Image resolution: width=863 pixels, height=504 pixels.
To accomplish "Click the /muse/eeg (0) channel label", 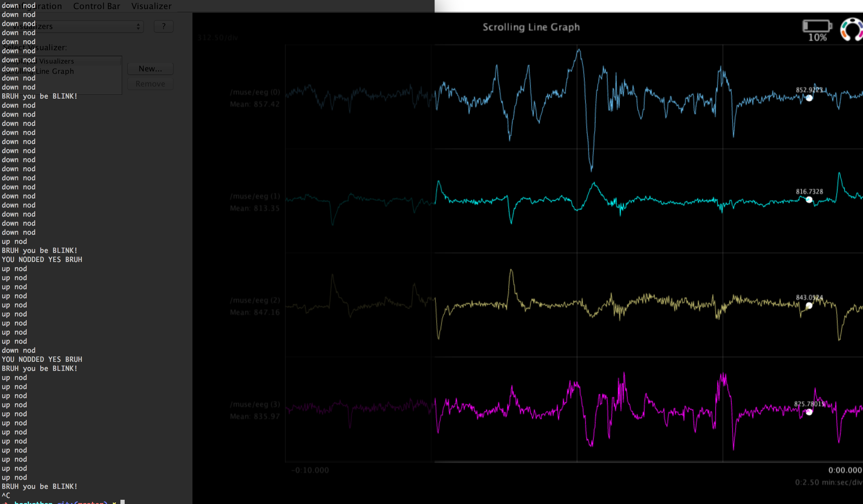I will coord(255,92).
